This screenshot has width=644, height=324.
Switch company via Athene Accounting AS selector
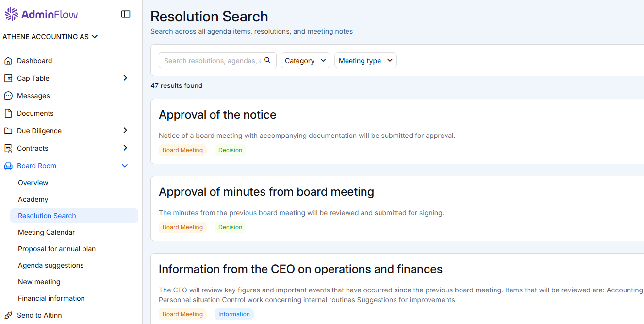(50, 37)
